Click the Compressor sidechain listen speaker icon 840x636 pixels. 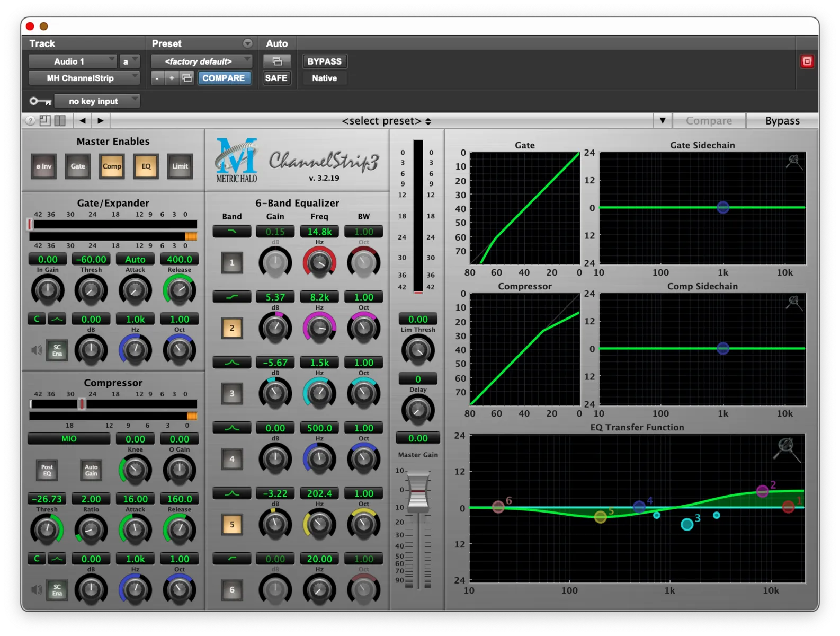point(37,589)
